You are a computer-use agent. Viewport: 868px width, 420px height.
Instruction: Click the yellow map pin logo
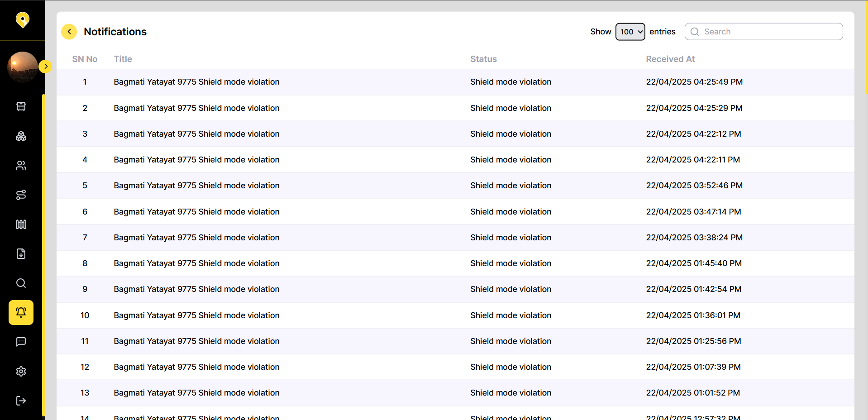(22, 20)
